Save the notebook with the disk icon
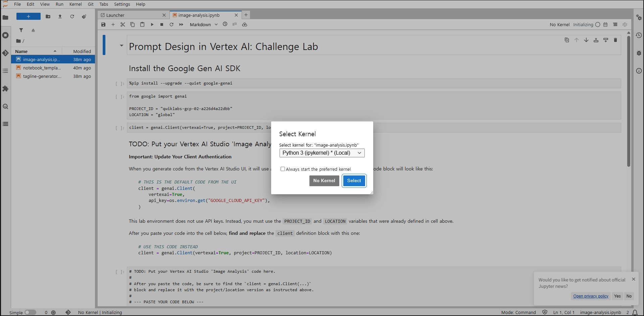Image resolution: width=644 pixels, height=316 pixels. point(103,24)
